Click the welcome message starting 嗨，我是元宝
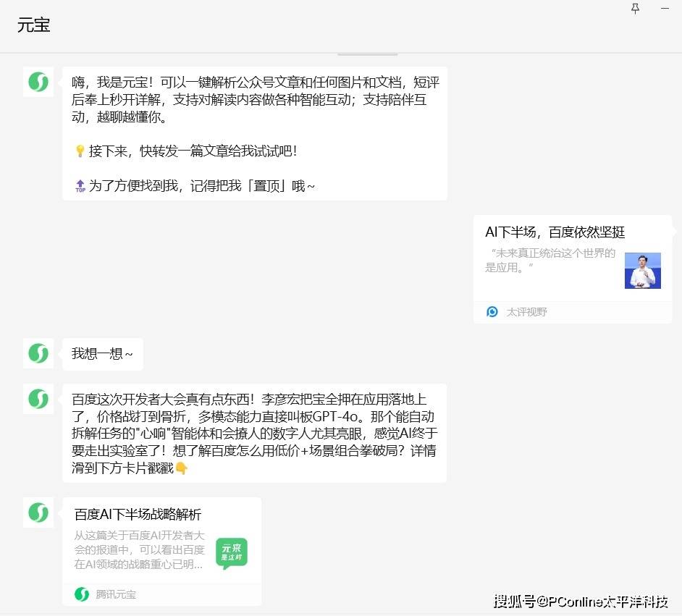This screenshot has height=616, width=682. [x=255, y=133]
